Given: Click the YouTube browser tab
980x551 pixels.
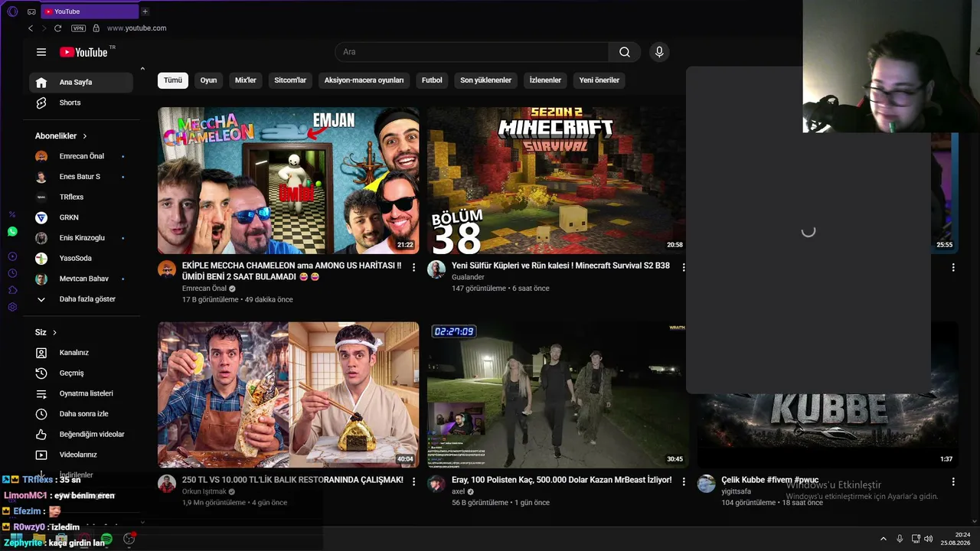Looking at the screenshot, I should click(89, 11).
